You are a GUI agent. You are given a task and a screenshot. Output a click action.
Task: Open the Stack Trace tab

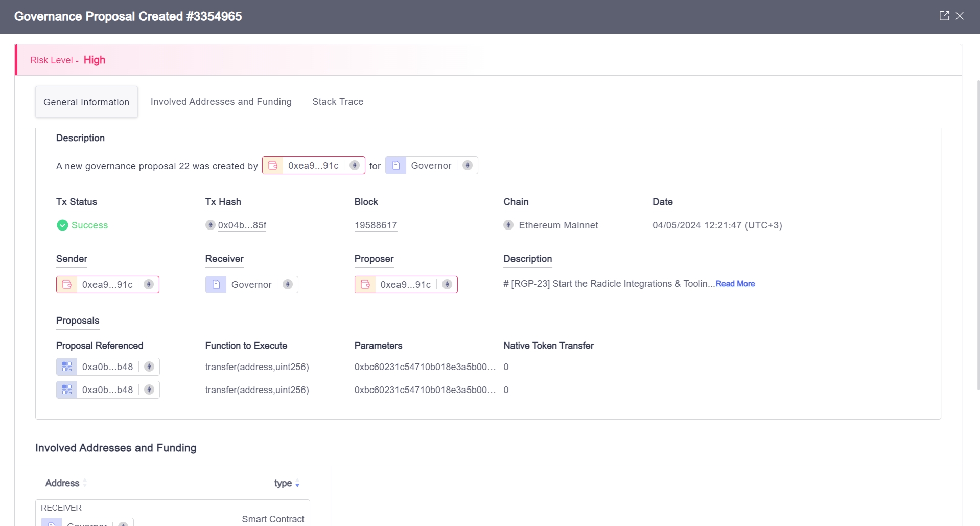[x=338, y=102]
